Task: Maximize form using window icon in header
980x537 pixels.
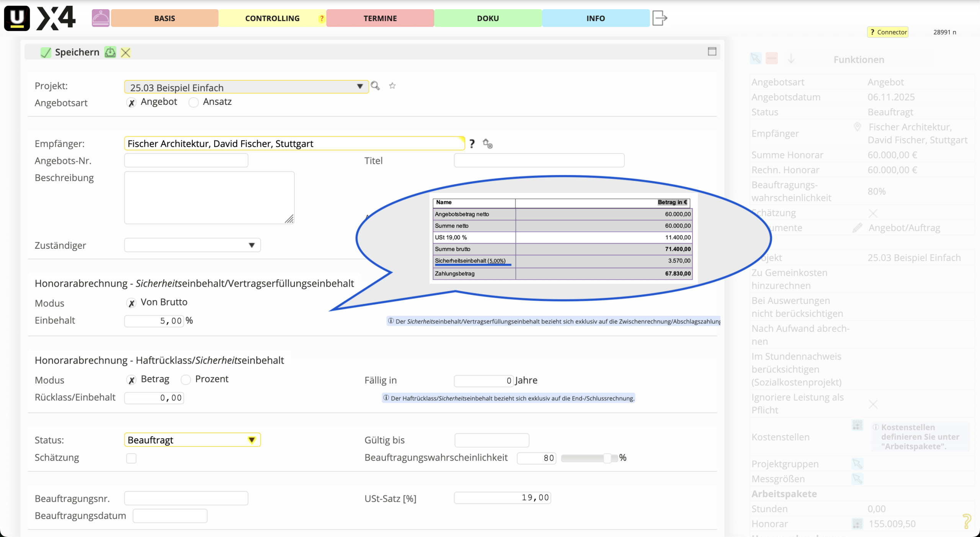Action: point(712,52)
